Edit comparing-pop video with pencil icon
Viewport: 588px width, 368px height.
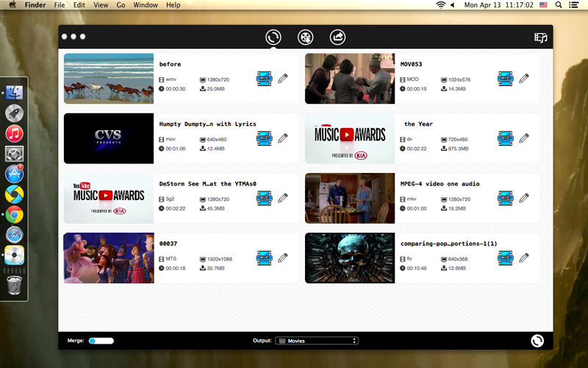click(x=524, y=258)
